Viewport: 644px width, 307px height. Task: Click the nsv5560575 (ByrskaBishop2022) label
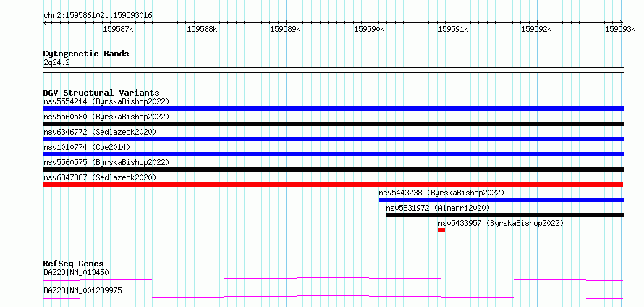point(106,162)
